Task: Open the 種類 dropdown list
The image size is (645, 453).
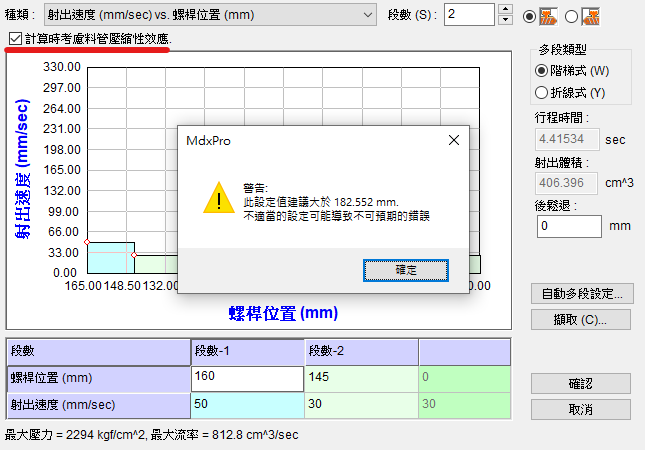Action: [367, 14]
